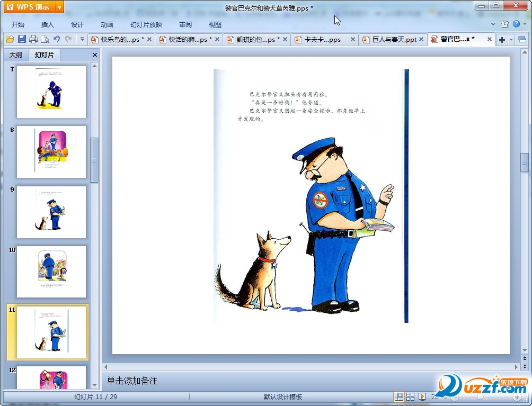Open the 设计 menu tab
Screen dimensions: 532x406
coord(77,24)
